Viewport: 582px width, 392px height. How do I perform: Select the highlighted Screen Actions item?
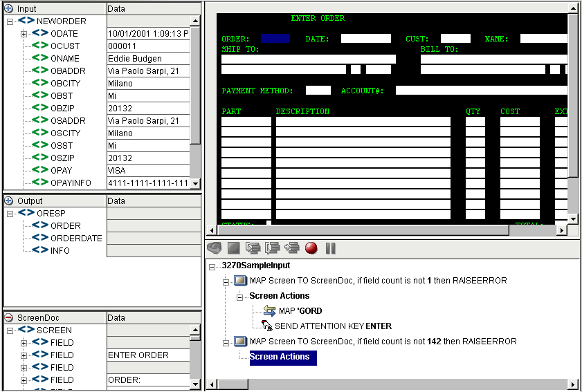(x=283, y=357)
